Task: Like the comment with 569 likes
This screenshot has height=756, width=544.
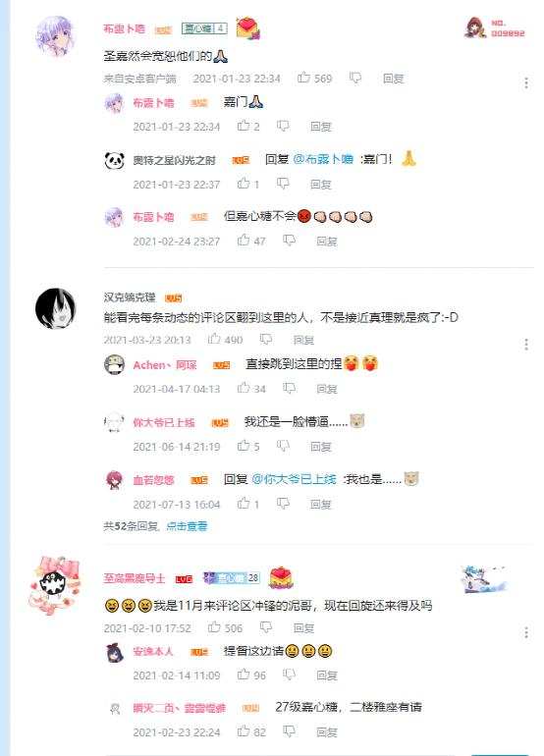Action: tap(303, 78)
